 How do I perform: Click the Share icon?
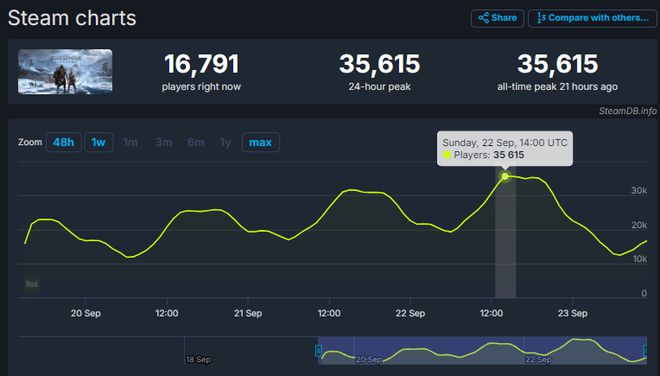tap(484, 18)
